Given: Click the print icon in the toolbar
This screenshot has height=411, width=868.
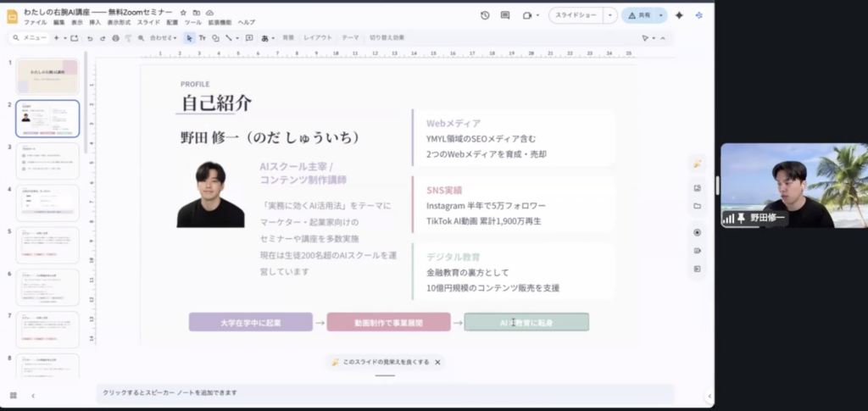Looking at the screenshot, I should (x=115, y=38).
